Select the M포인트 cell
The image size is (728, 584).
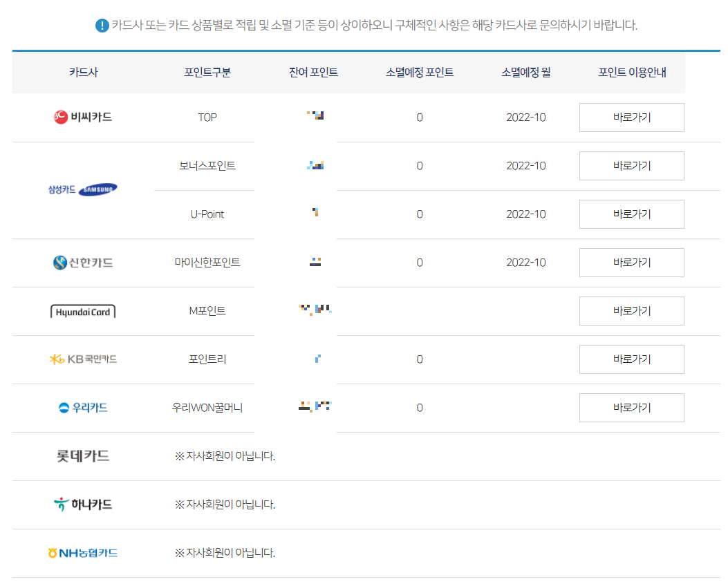click(x=207, y=311)
